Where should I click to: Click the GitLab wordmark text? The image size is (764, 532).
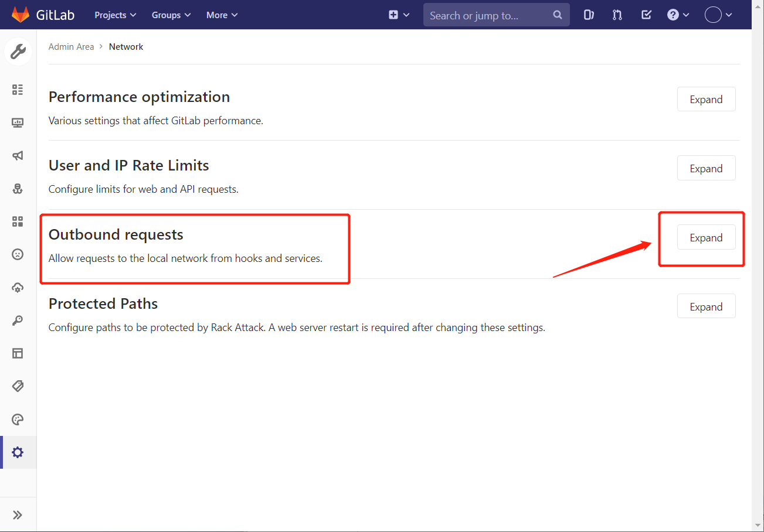55,15
